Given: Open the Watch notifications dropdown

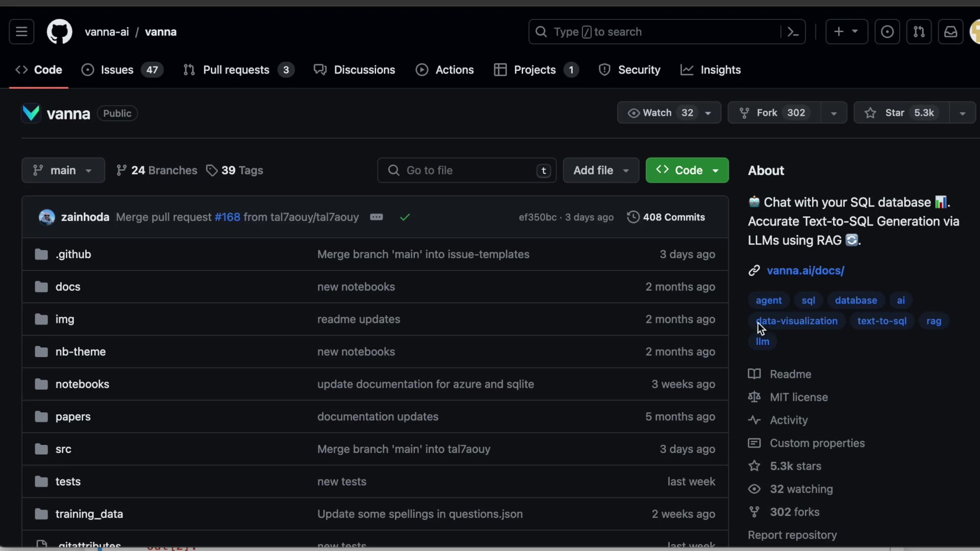Looking at the screenshot, I should tap(669, 113).
